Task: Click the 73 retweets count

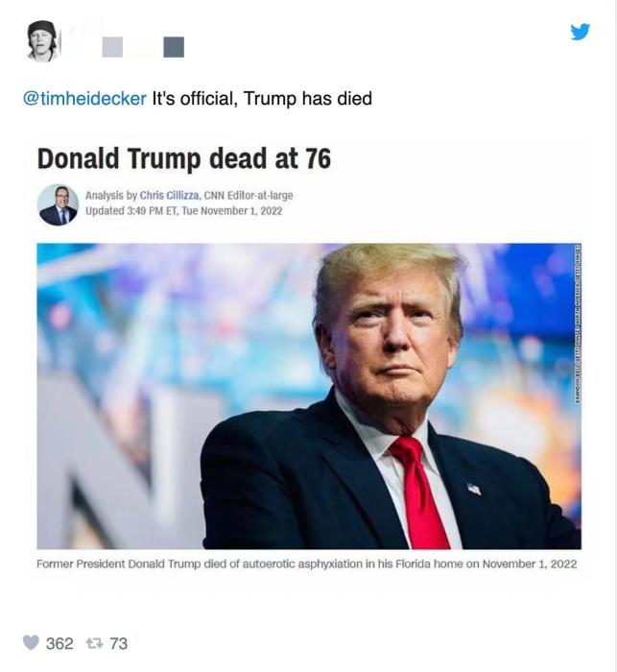Action: coord(118,643)
